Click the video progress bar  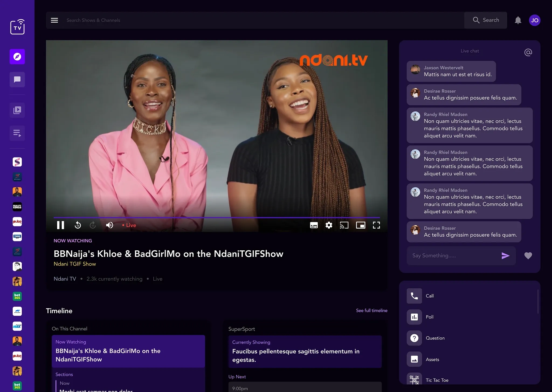coord(216,217)
